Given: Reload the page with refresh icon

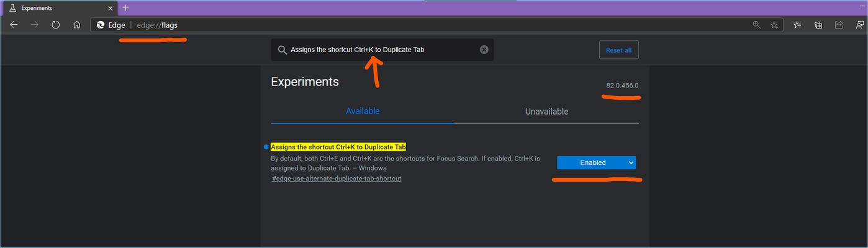Looking at the screenshot, I should pyautogui.click(x=55, y=25).
